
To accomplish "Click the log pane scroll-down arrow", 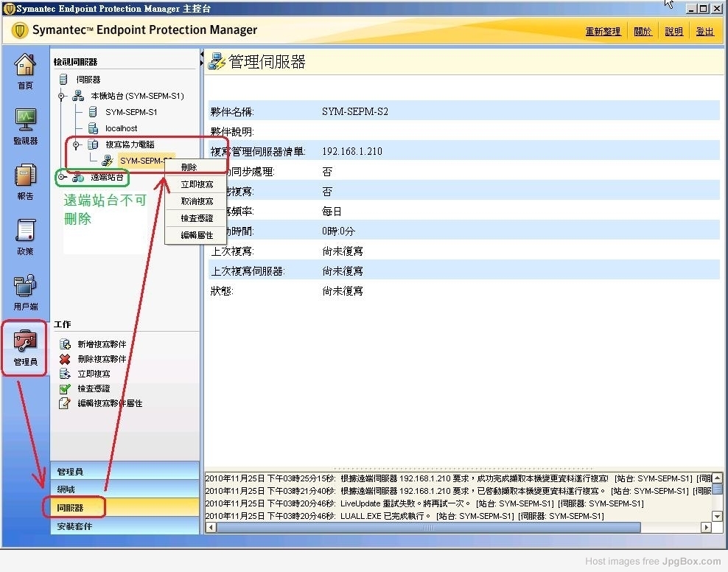I will click(717, 515).
